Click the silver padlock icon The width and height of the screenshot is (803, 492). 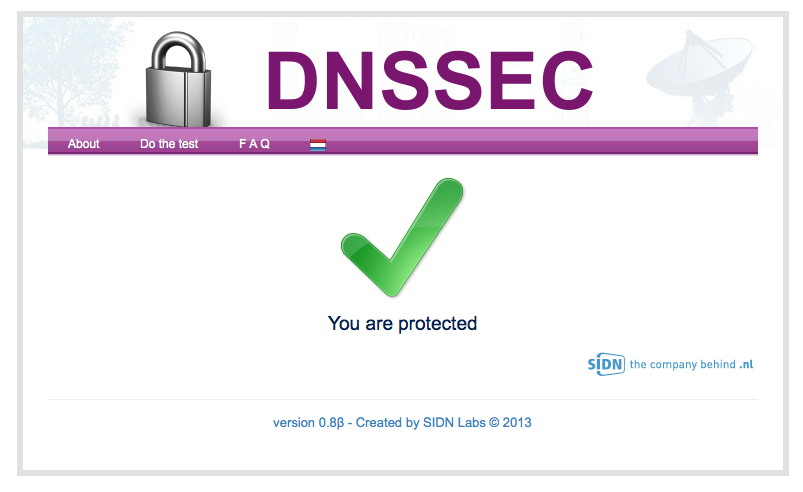[178, 79]
